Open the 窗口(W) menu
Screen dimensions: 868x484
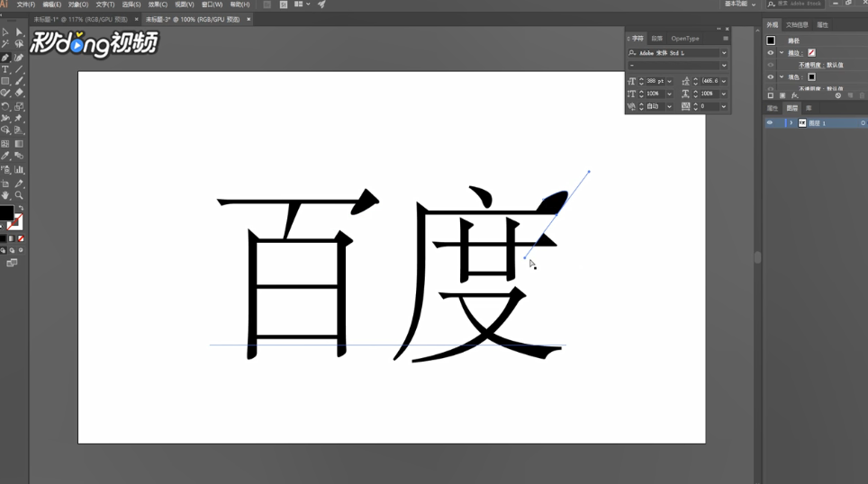coord(212,4)
